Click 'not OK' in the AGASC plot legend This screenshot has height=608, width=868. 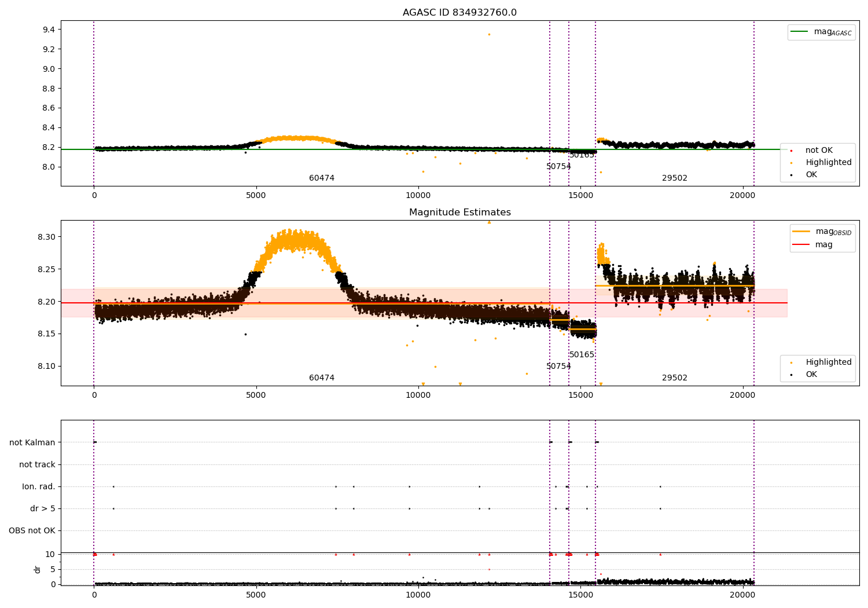coord(819,151)
